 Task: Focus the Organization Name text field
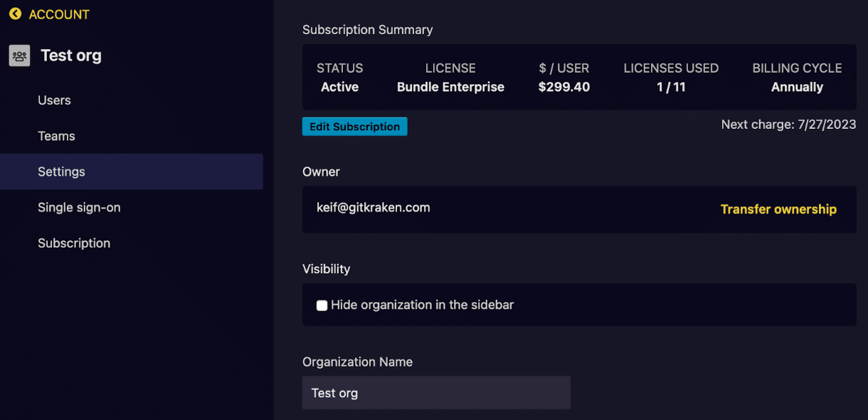[x=436, y=393]
